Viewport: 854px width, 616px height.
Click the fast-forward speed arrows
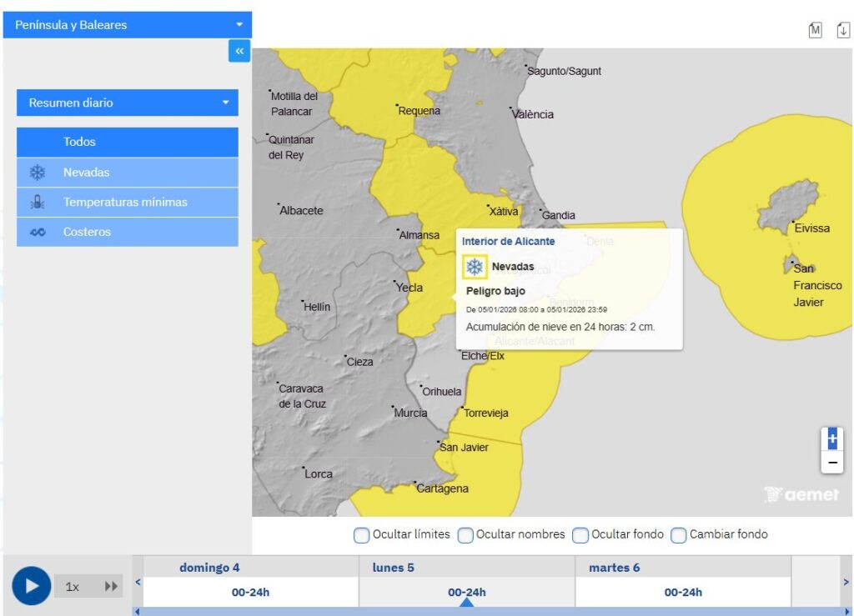coord(111,586)
